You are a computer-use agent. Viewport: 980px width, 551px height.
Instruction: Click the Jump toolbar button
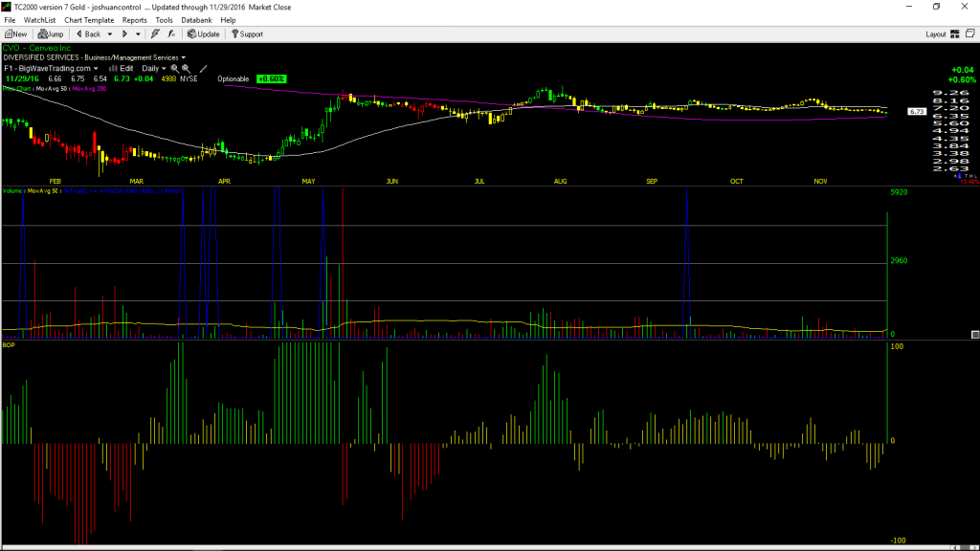click(51, 34)
